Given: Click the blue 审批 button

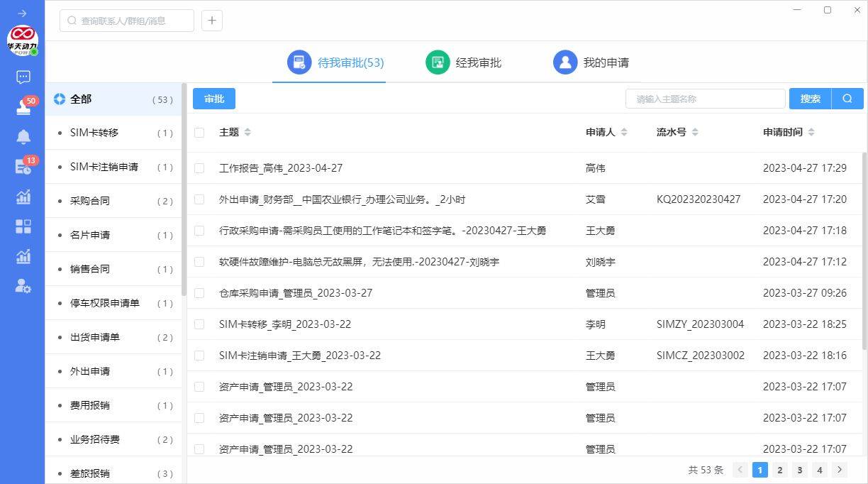Looking at the screenshot, I should coord(213,99).
